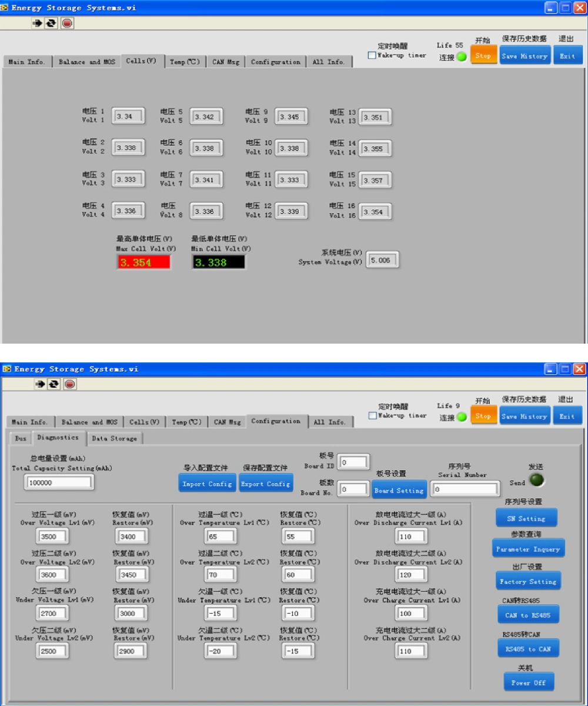The image size is (588, 706).
Task: Select the Data Storage sub-tab
Action: point(115,438)
